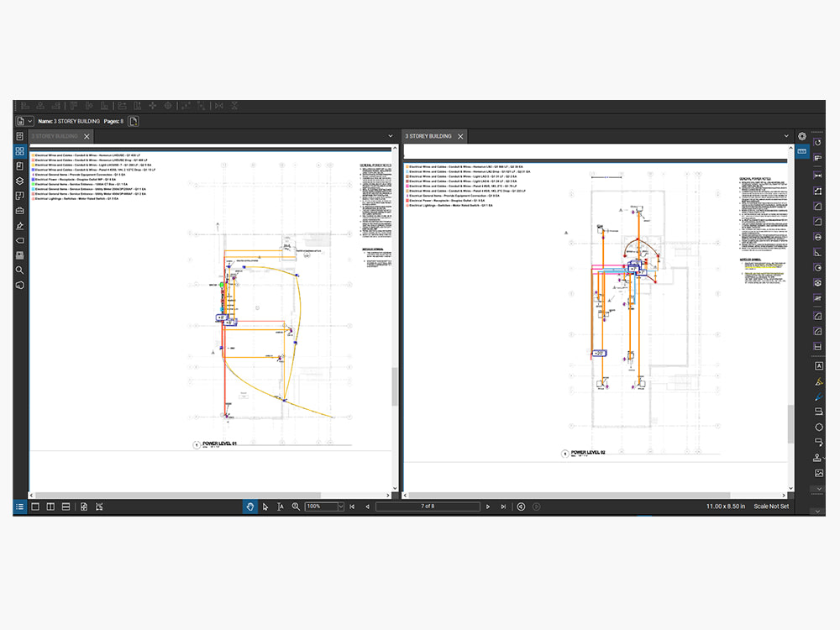Click the document properties icon after Pages: 8
Viewport: 840px width, 630px height.
click(134, 121)
